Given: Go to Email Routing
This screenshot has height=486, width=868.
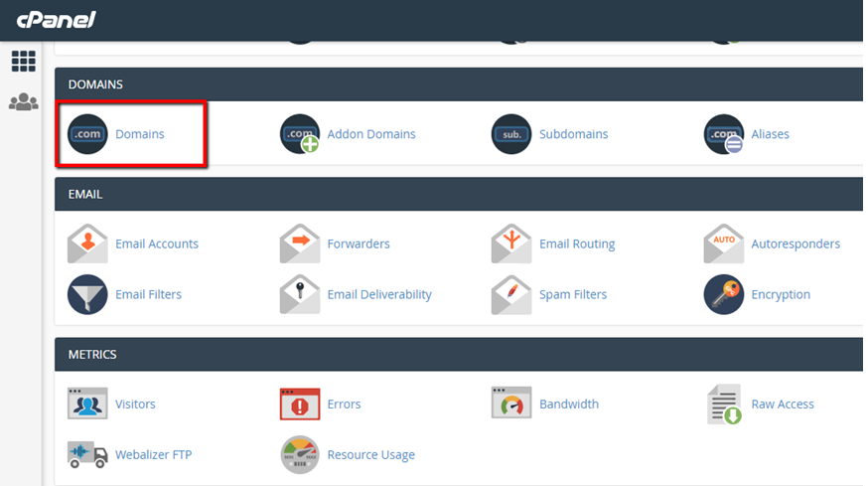Looking at the screenshot, I should pyautogui.click(x=577, y=243).
